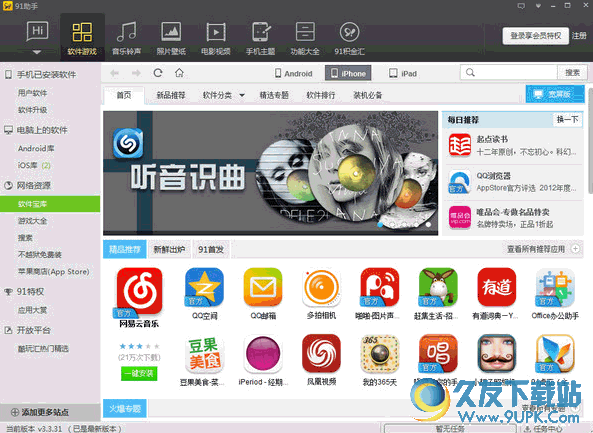This screenshot has height=433, width=593.
Task: Open the Hi welcome section icon
Action: point(37,31)
